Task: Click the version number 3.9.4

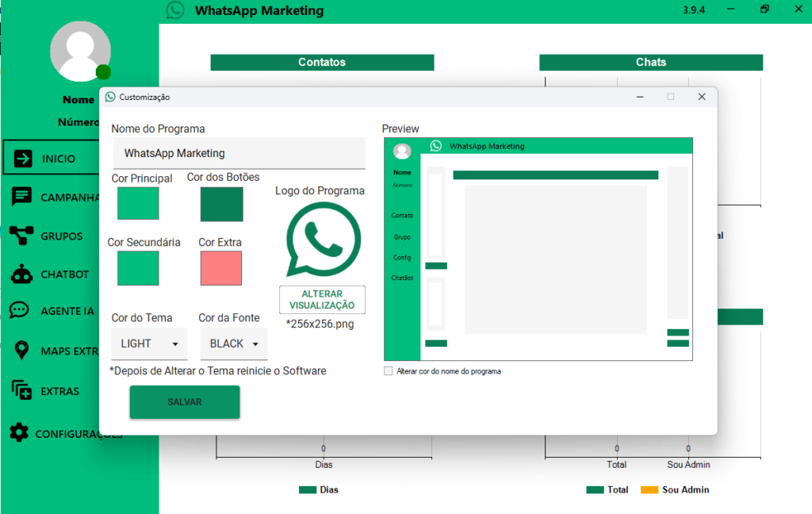Action: [x=693, y=10]
